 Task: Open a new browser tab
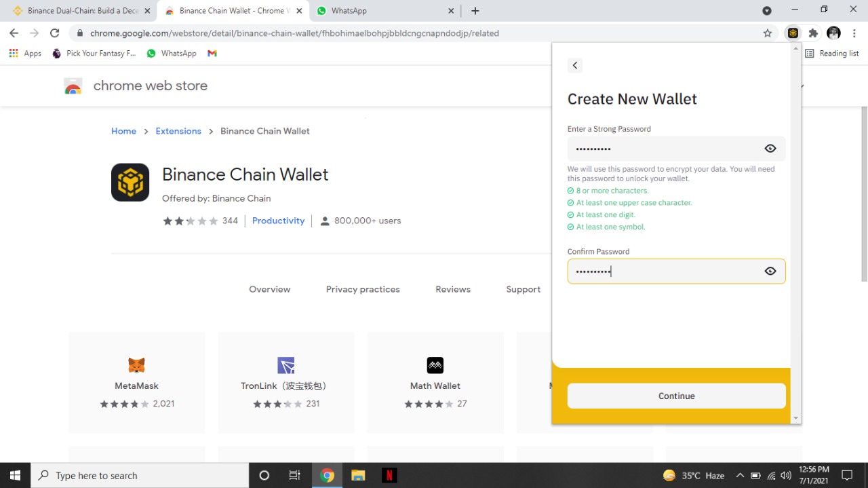(x=475, y=11)
